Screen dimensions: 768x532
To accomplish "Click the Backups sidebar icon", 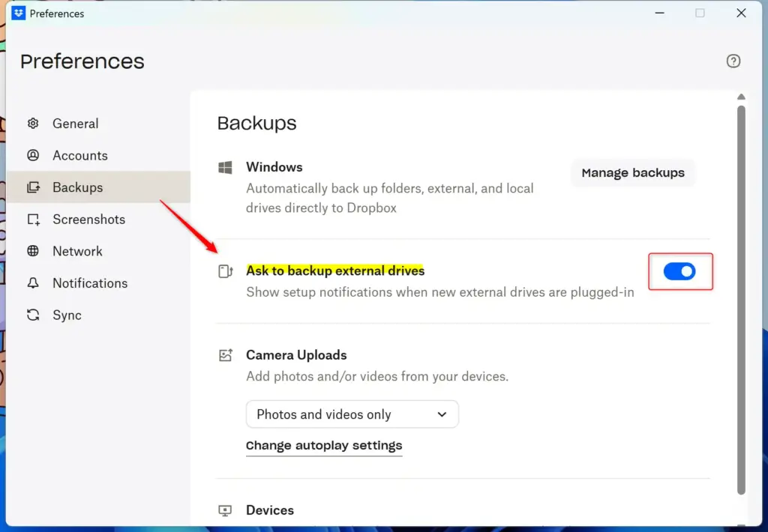I will click(33, 187).
